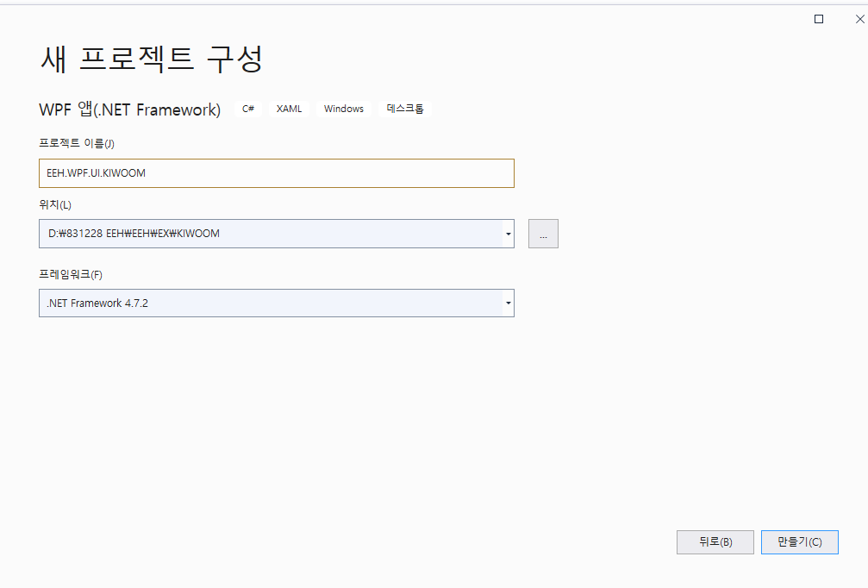Image resolution: width=868 pixels, height=588 pixels.
Task: Close the new project dialog
Action: point(859,19)
